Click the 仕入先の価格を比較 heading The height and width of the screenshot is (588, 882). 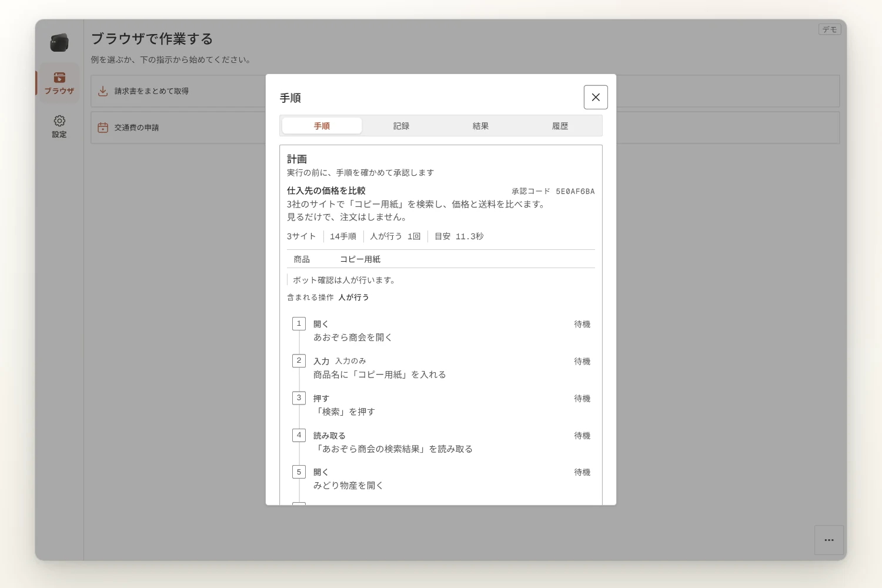pyautogui.click(x=326, y=191)
